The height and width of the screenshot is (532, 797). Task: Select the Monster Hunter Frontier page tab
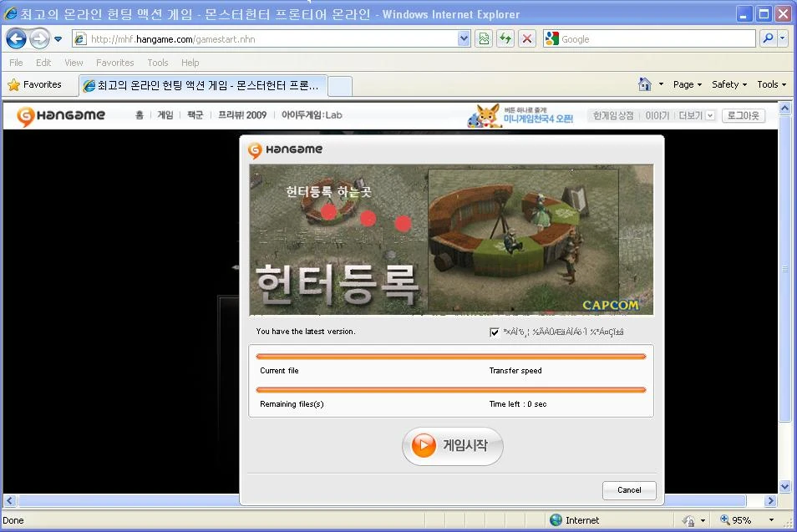(203, 85)
